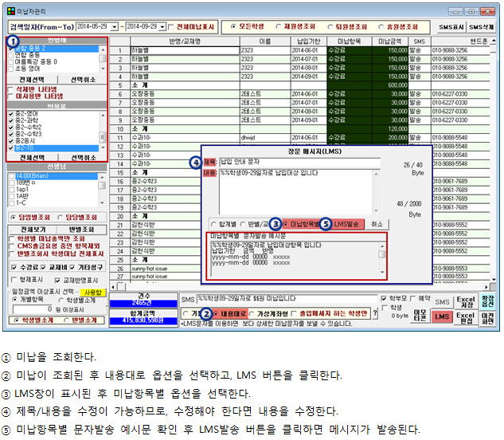
Task: Toggle 졸업메세지 하는 학생만 checkbox
Action: pyautogui.click(x=294, y=313)
